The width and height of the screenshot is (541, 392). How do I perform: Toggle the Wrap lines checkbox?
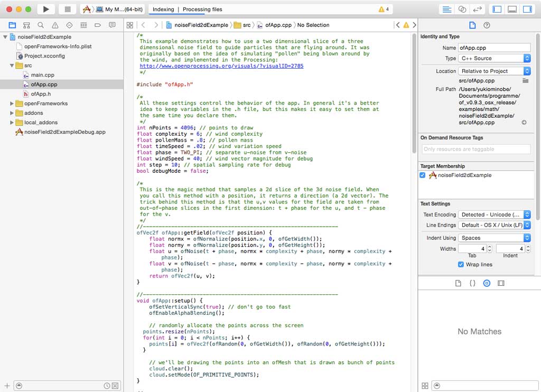[461, 264]
